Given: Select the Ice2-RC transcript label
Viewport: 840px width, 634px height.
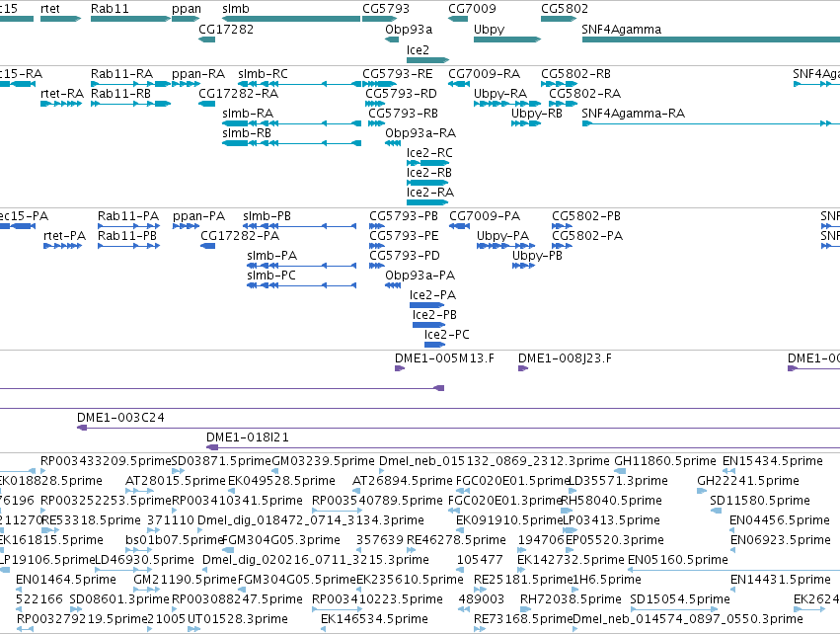Looking at the screenshot, I should click(429, 153).
